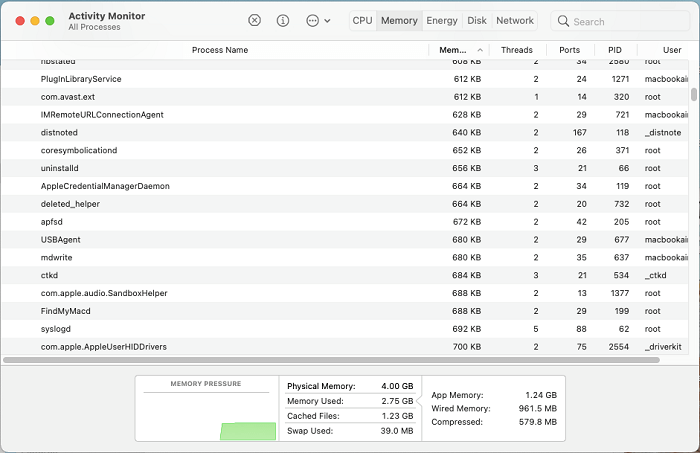
Task: Switch to the Network tab
Action: click(515, 21)
